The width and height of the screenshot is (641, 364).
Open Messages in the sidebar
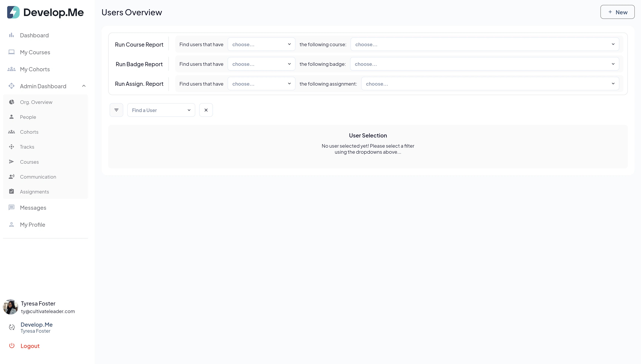click(x=33, y=208)
